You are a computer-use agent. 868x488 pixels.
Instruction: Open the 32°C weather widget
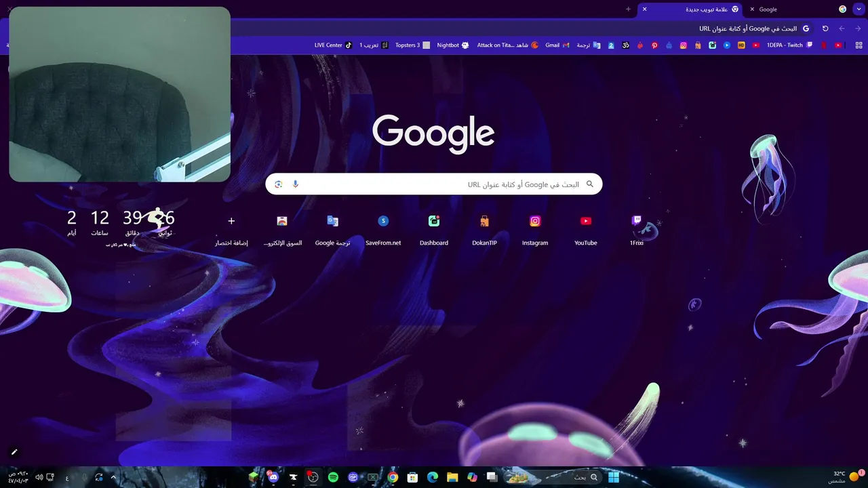click(x=845, y=476)
